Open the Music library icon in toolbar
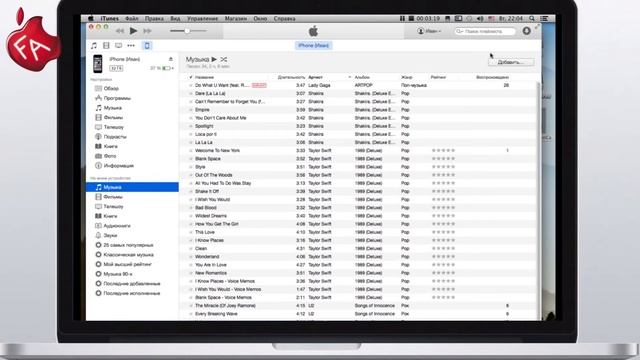This screenshot has height=360, width=640. 94,46
